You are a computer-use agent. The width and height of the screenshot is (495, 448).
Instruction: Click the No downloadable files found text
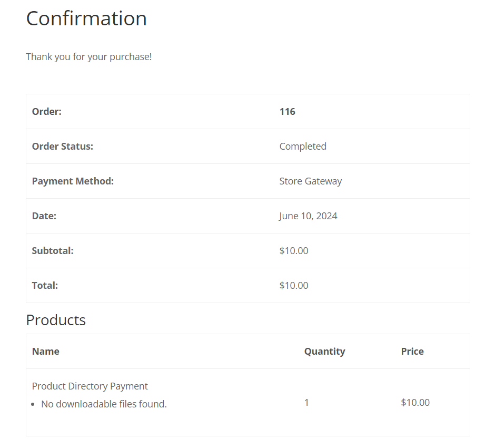click(x=104, y=404)
